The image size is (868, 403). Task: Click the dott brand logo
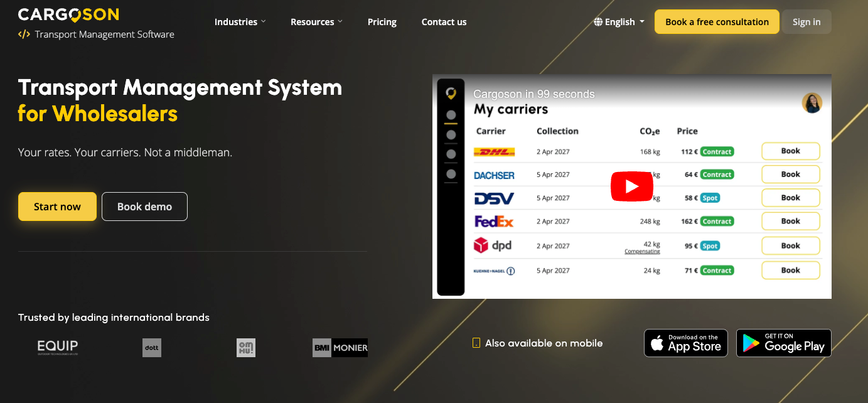pyautogui.click(x=152, y=348)
